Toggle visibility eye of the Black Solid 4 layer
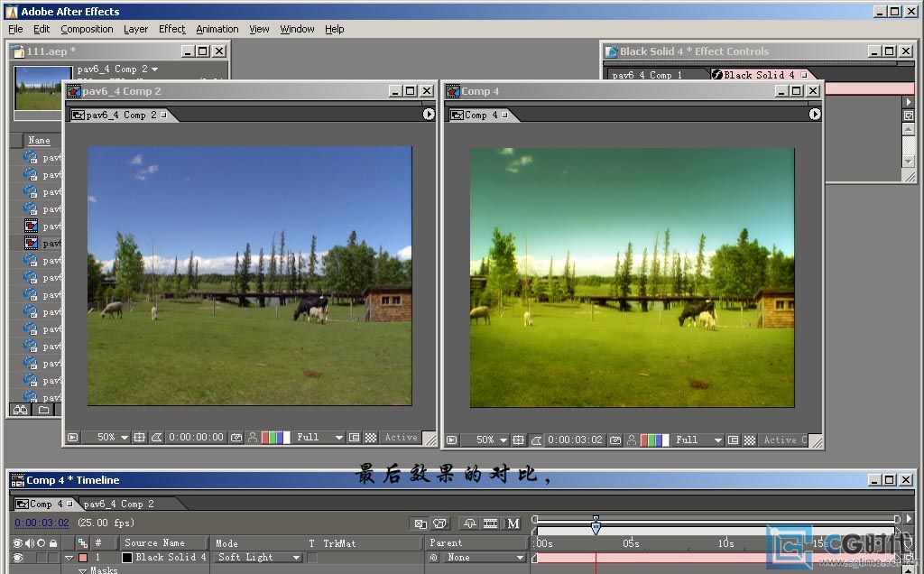This screenshot has width=924, height=574. click(x=18, y=558)
